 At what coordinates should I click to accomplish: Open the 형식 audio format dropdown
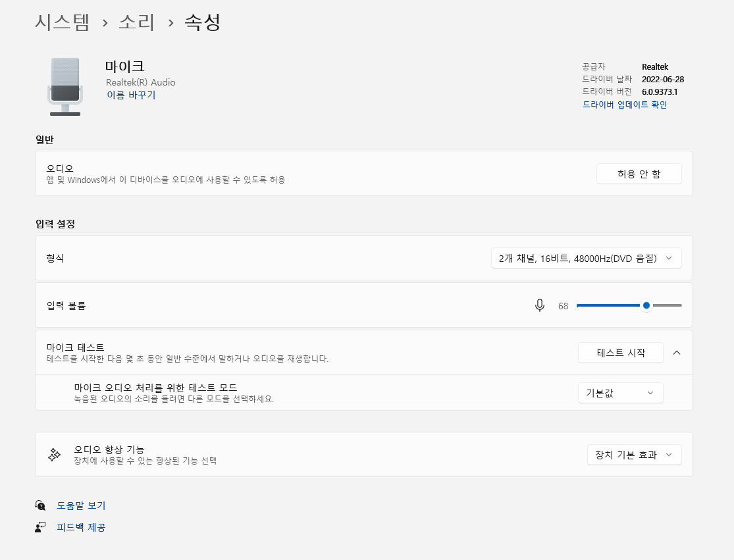click(x=586, y=258)
